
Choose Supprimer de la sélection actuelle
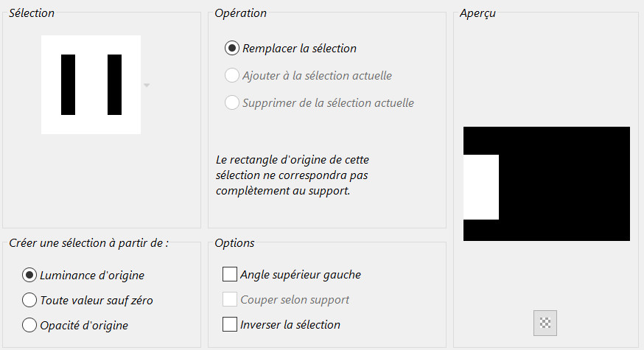tap(232, 102)
